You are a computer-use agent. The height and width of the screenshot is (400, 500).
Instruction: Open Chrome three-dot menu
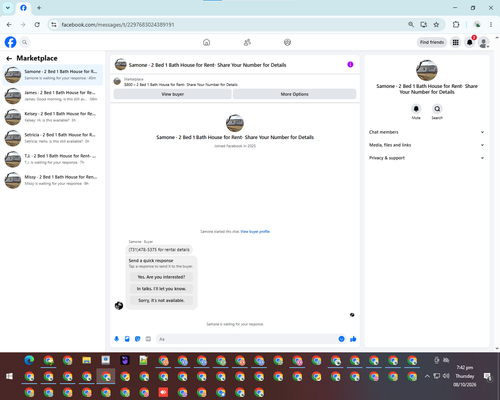(491, 24)
